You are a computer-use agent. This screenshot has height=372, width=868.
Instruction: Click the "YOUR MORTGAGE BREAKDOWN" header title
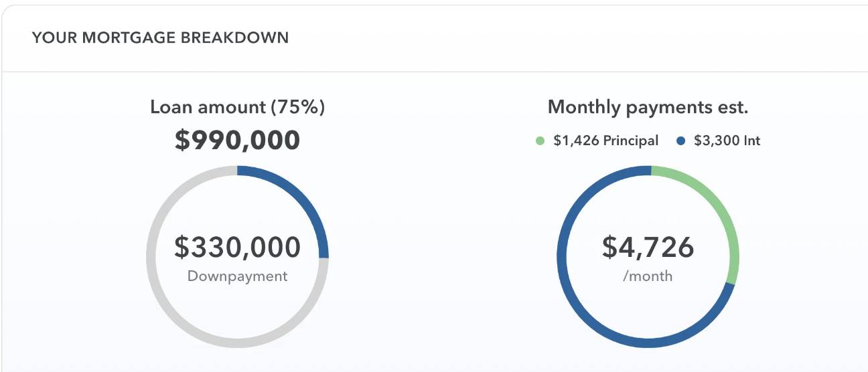coord(160,37)
